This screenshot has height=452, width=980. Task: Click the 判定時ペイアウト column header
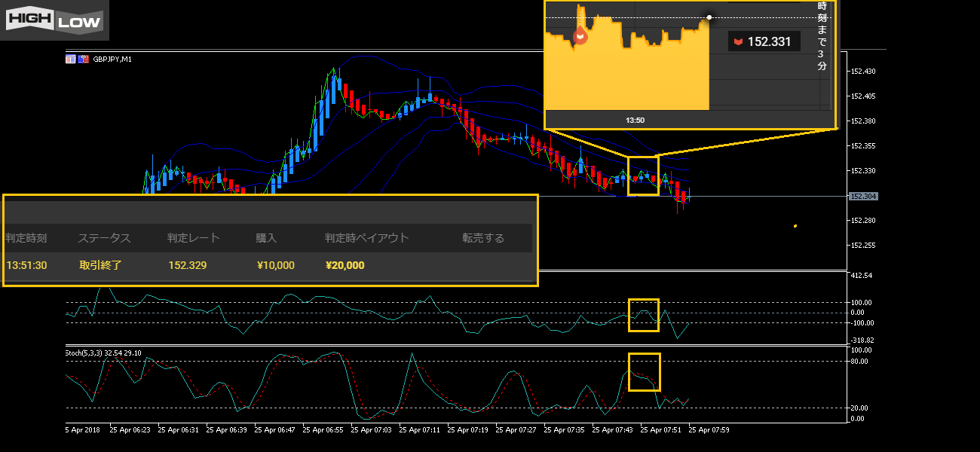[367, 238]
